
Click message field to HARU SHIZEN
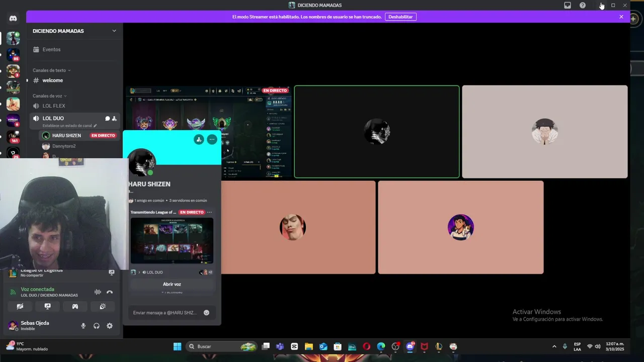(x=165, y=313)
